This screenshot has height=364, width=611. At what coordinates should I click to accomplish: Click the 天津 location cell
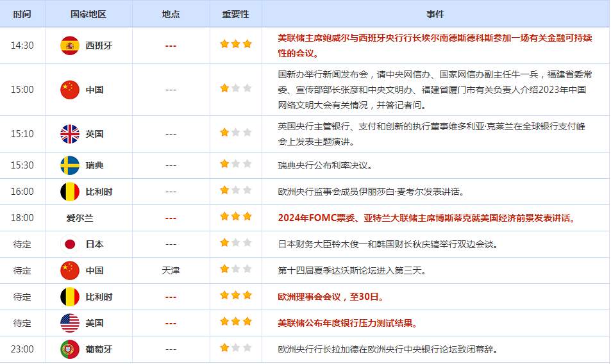click(x=171, y=270)
